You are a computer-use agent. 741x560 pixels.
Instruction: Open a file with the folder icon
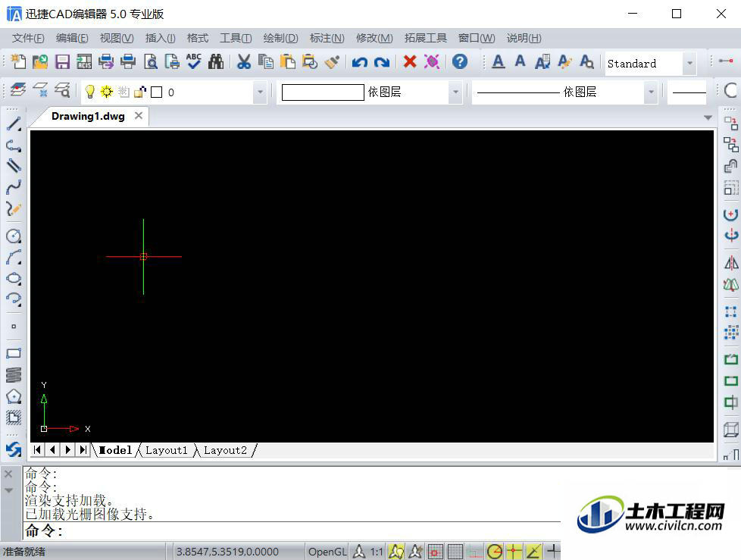click(40, 61)
